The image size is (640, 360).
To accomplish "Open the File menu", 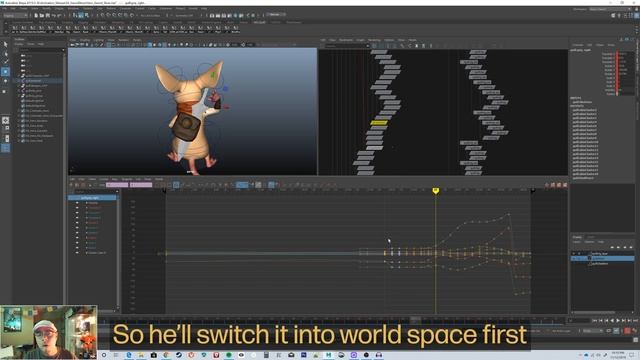I will tap(4, 8).
